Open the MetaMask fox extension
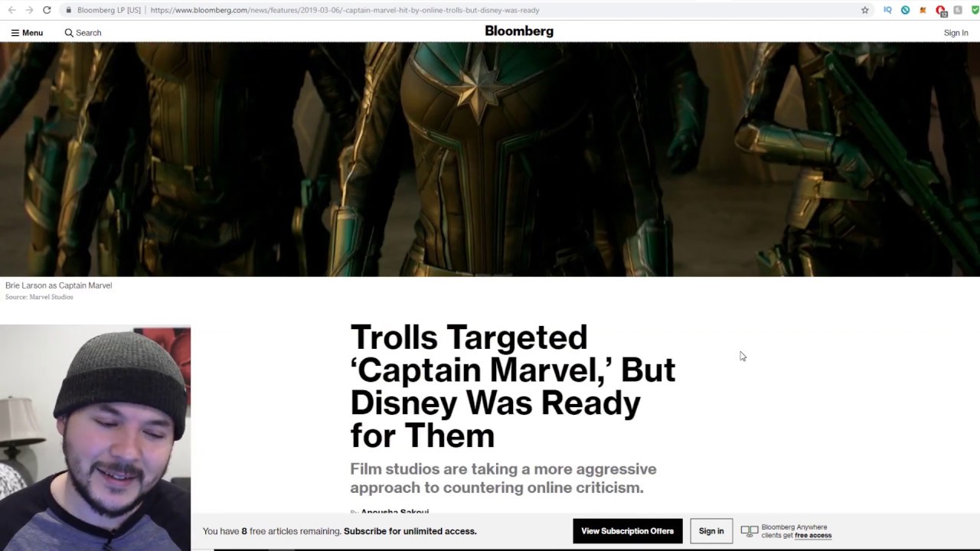This screenshot has height=551, width=980. click(x=923, y=10)
